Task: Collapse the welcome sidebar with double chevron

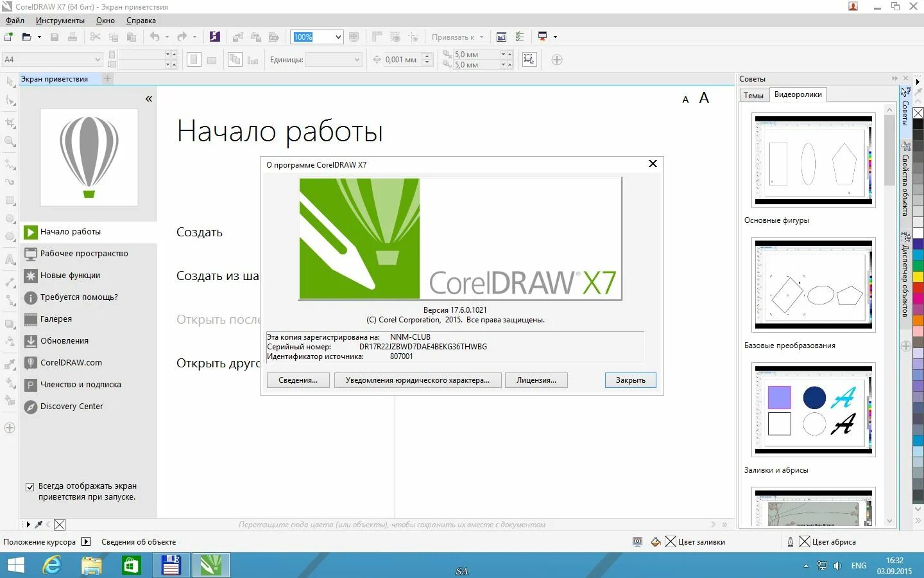Action: 149,99
